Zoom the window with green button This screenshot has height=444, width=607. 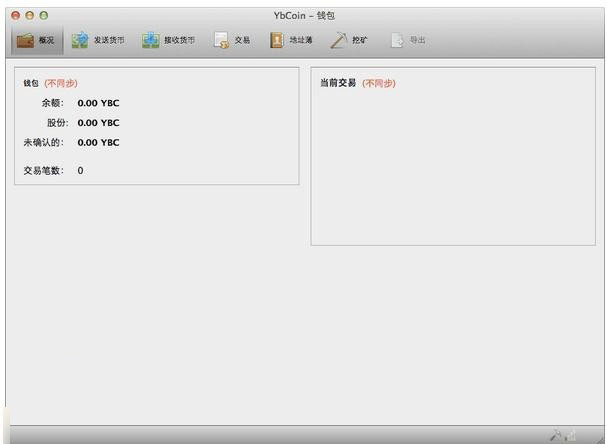pos(44,15)
